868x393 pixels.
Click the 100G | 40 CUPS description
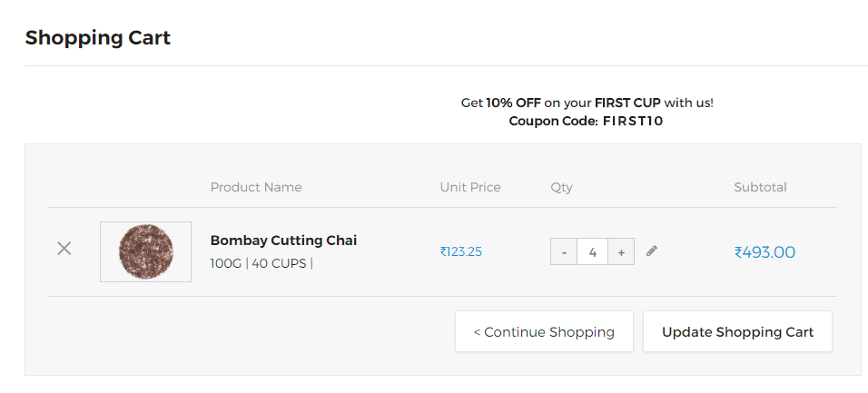coord(261,263)
